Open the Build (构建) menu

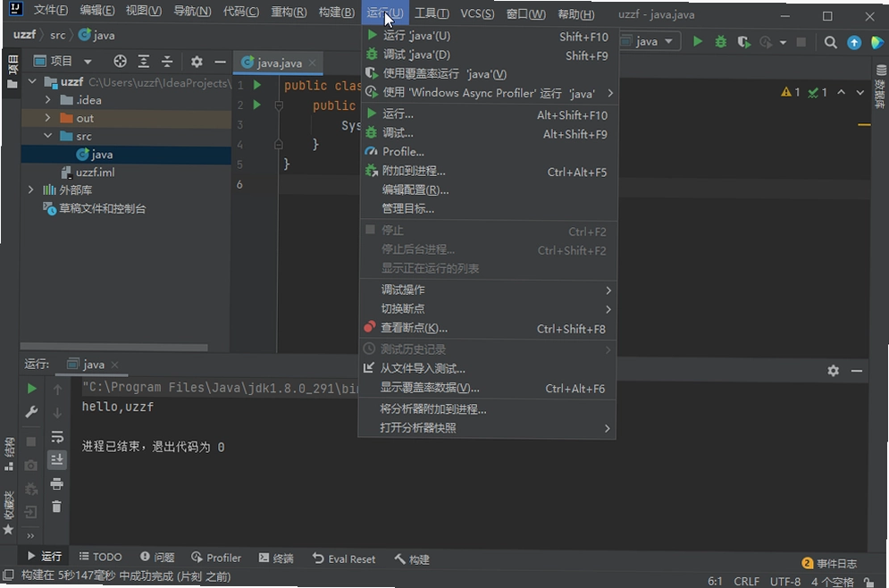pos(336,12)
